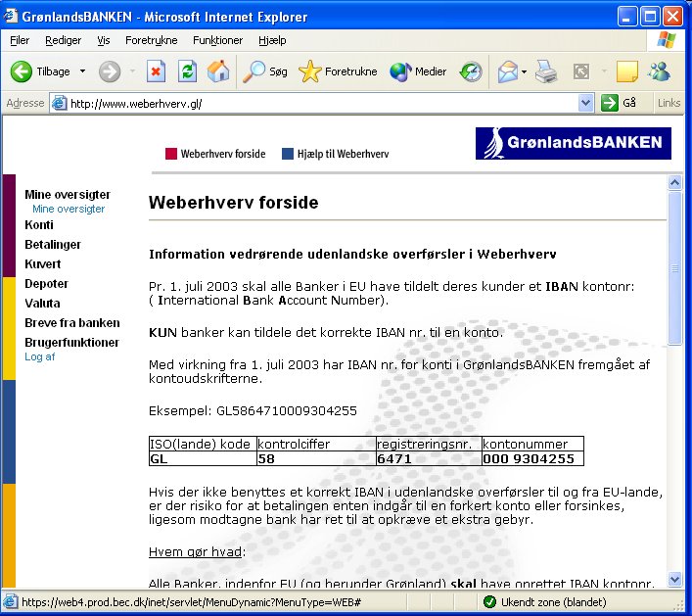Refresh the page with green arrows icon

pos(187,71)
